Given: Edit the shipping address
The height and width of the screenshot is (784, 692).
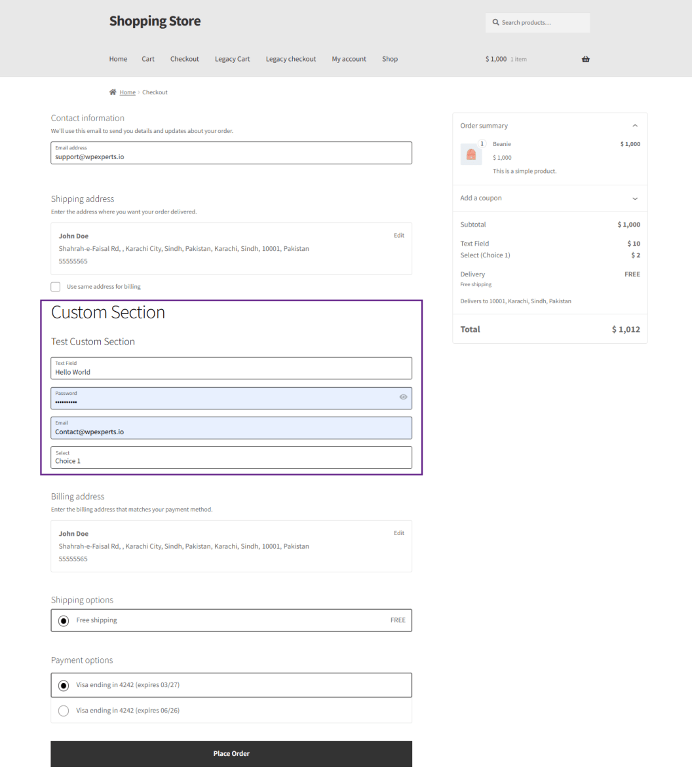Looking at the screenshot, I should (x=398, y=236).
